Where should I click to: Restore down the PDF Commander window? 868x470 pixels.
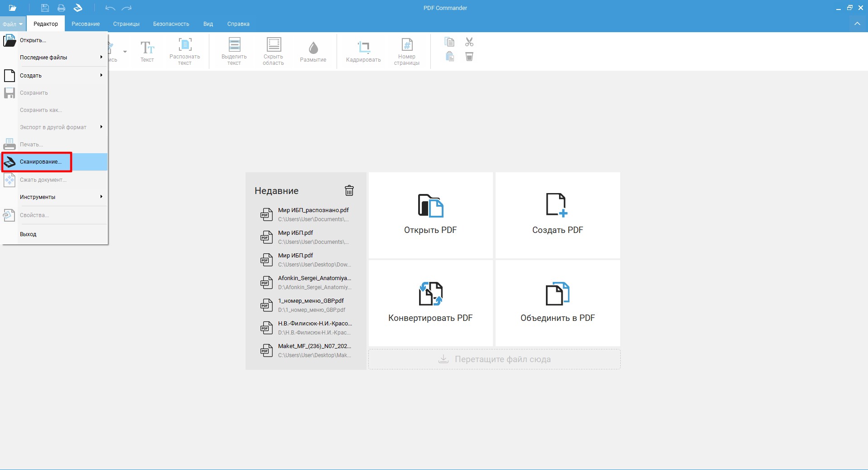[849, 8]
